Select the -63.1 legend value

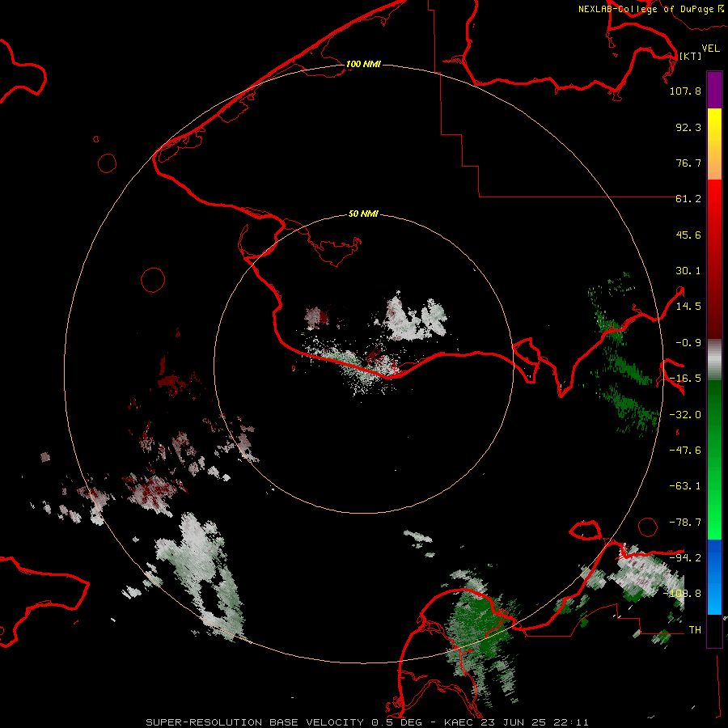click(x=685, y=486)
